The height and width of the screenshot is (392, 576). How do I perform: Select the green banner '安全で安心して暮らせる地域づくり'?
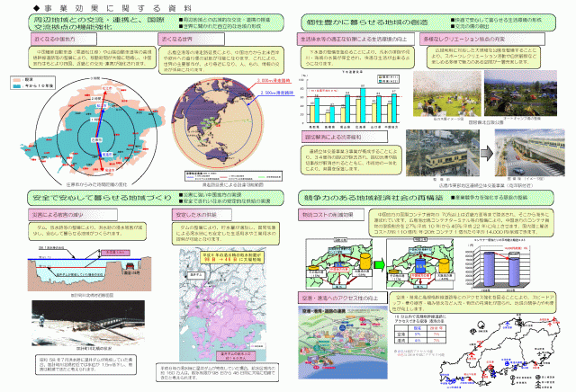coord(156,198)
